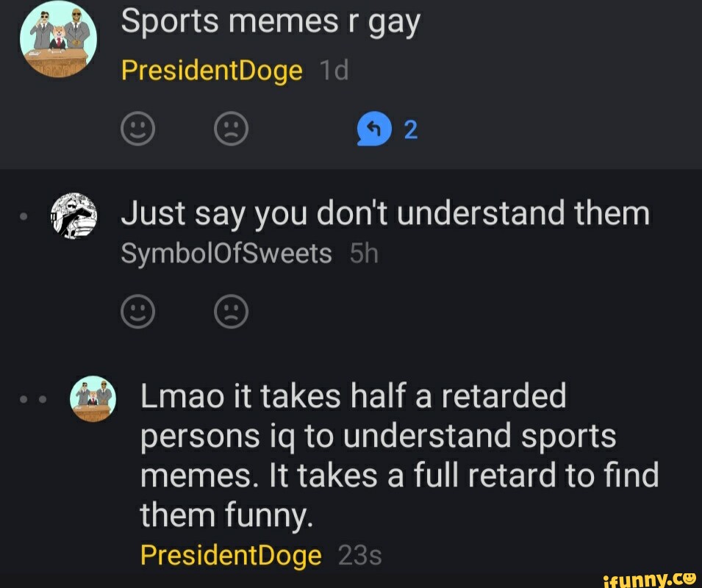The height and width of the screenshot is (588, 702).
Task: Select the "Lmao it takes half" reply text
Action: 399,455
